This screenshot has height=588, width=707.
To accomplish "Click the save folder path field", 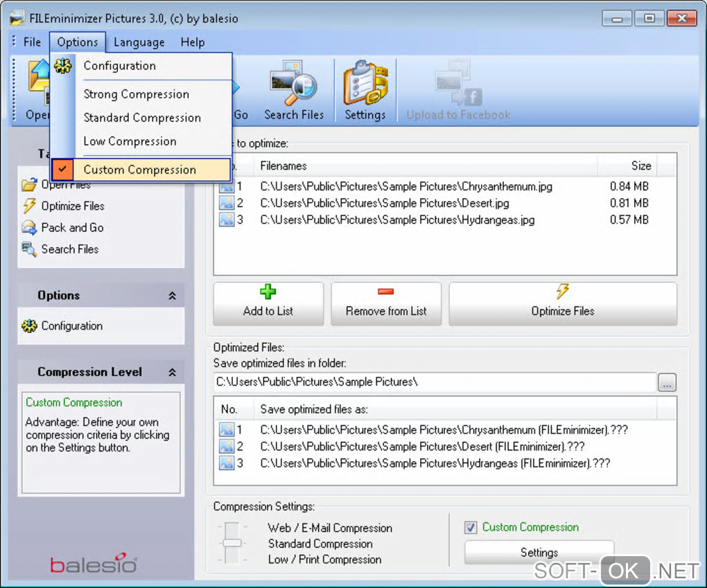I will click(435, 382).
